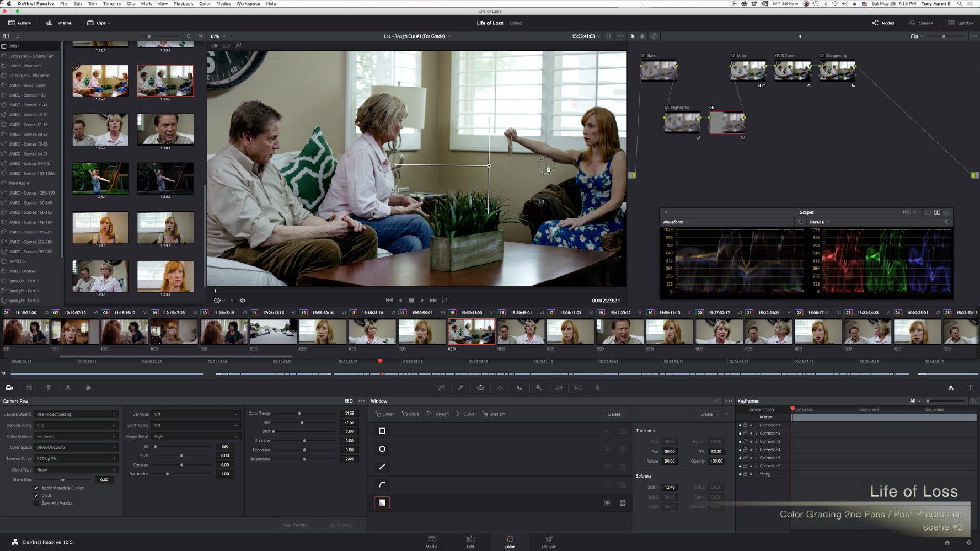The height and width of the screenshot is (551, 980).
Task: Reset the Window palette
Action: point(717,401)
